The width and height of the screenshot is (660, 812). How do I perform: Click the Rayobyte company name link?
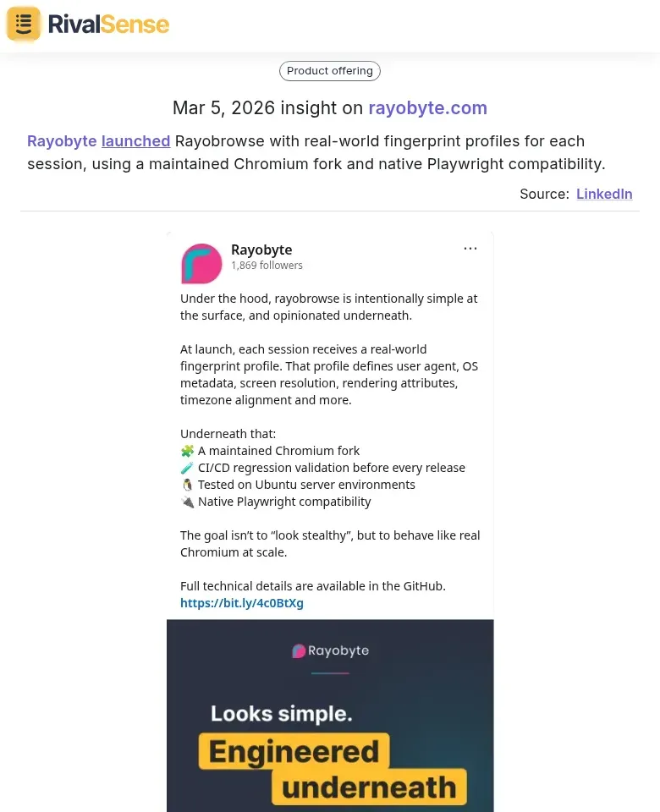click(x=62, y=141)
